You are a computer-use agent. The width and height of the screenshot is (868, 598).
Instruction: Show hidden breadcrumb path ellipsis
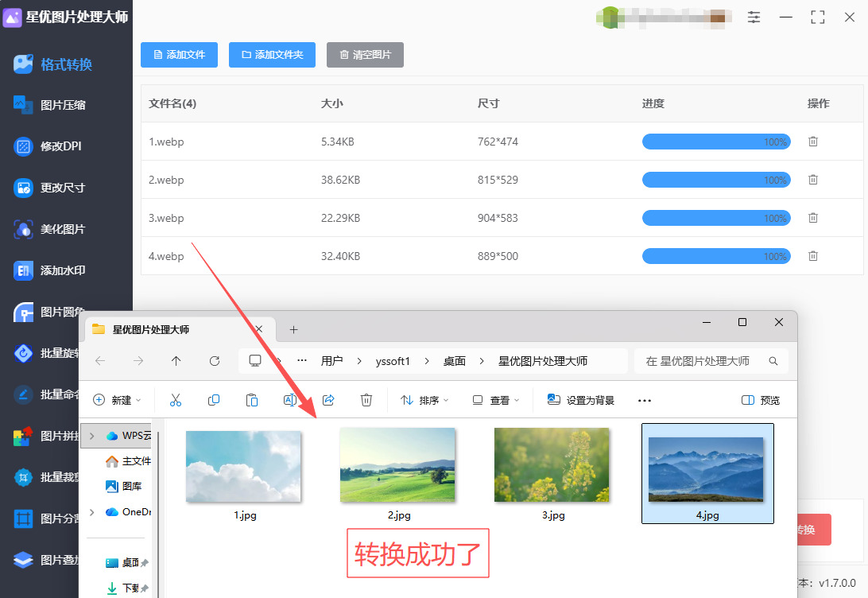coord(302,360)
